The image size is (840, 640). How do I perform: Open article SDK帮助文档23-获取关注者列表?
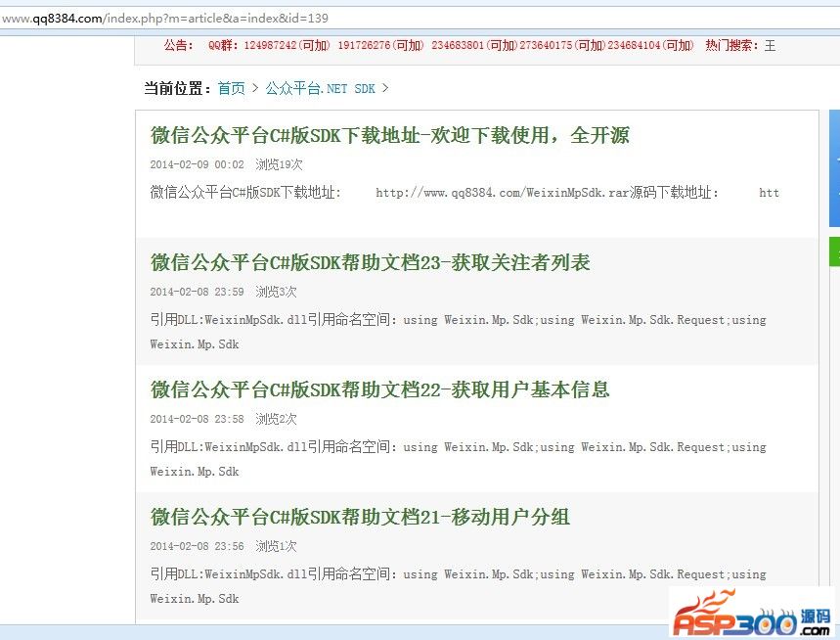point(371,262)
